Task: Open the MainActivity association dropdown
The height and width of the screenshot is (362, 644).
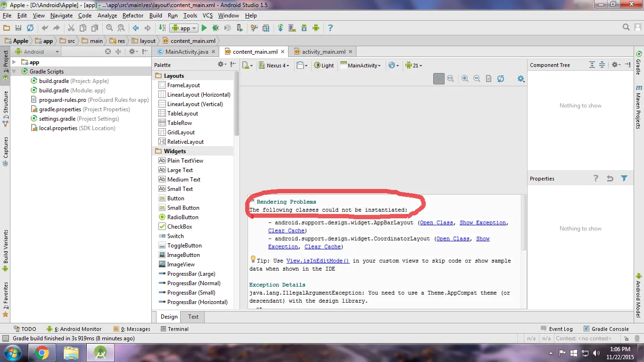Action: click(361, 66)
